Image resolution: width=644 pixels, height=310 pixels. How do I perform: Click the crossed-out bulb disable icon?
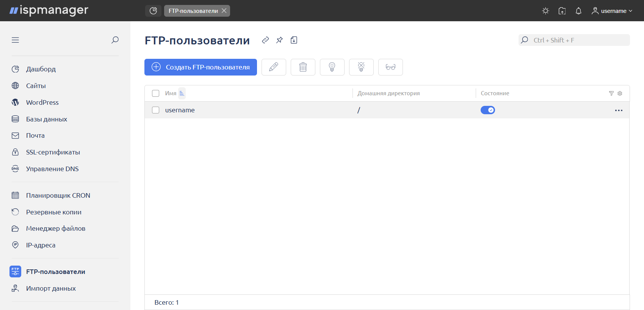pos(361,67)
